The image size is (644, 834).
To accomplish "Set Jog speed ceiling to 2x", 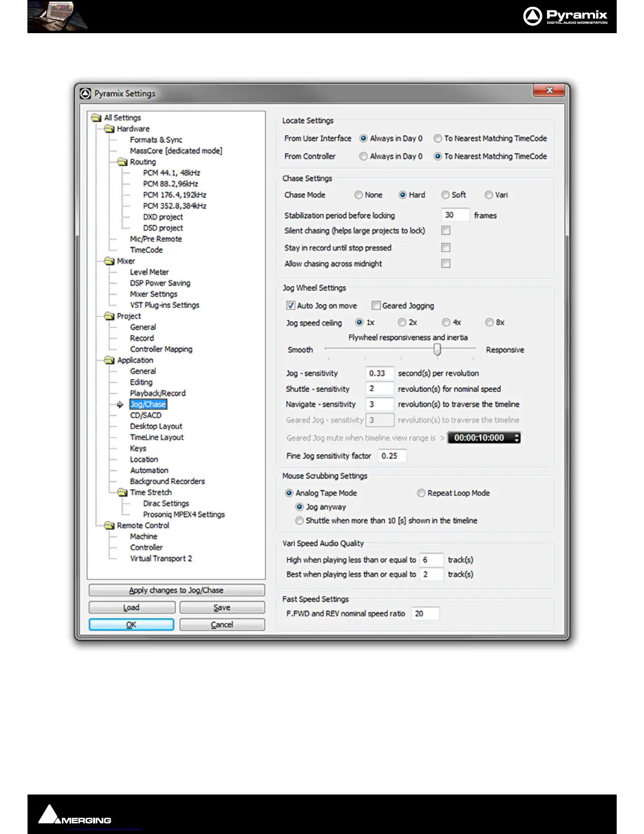I will click(402, 322).
